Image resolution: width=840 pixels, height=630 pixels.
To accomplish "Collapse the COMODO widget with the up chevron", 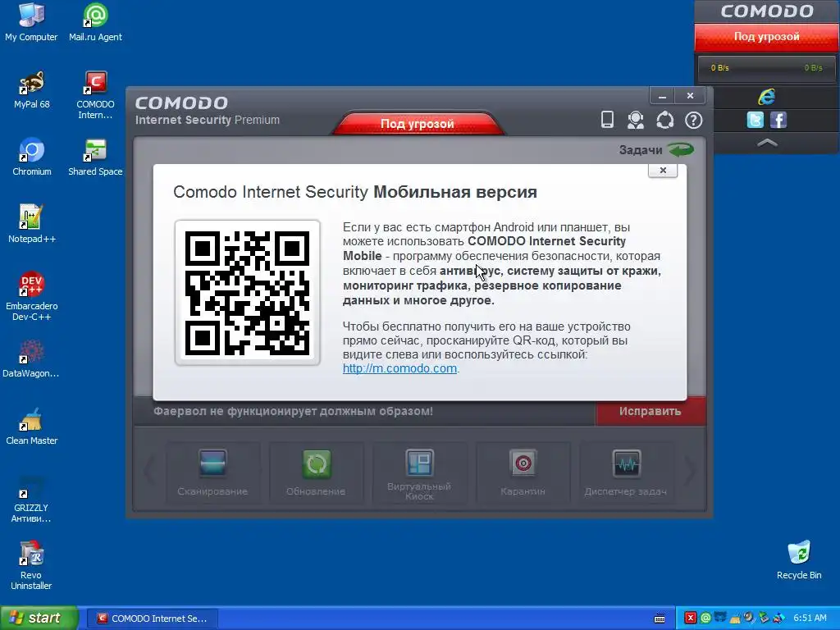I will click(767, 143).
